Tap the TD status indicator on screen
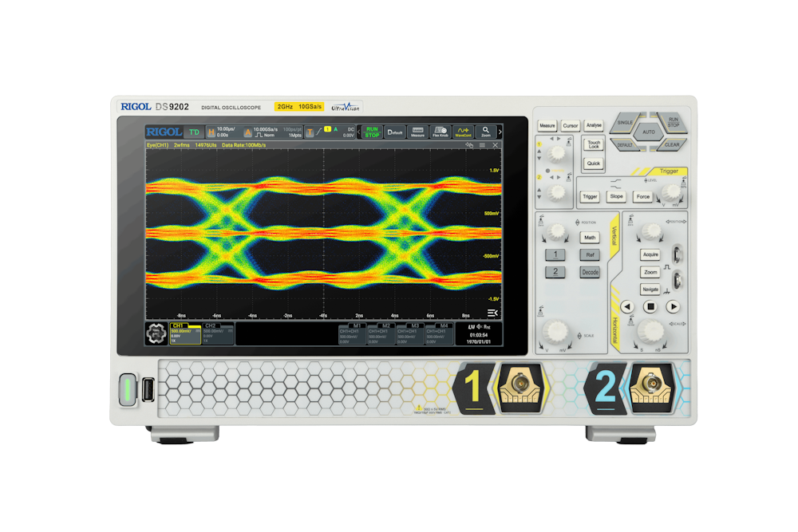 tap(194, 132)
